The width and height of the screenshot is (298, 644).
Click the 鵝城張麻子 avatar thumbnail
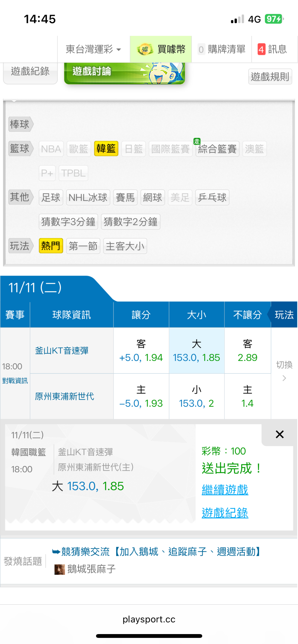[x=59, y=569]
